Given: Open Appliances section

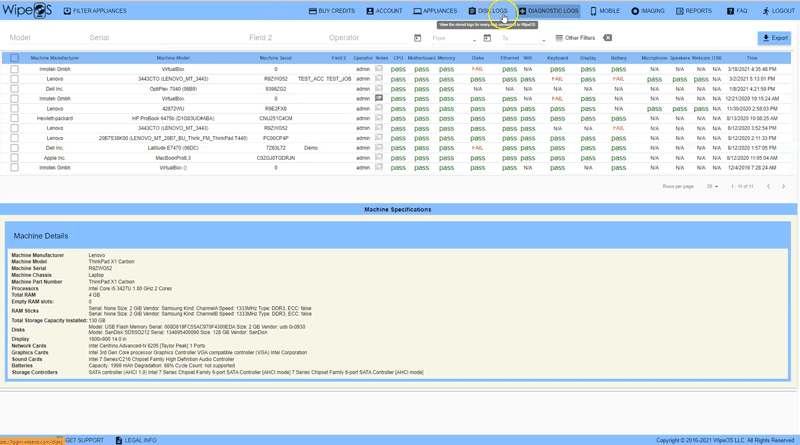Looking at the screenshot, I should click(x=435, y=11).
